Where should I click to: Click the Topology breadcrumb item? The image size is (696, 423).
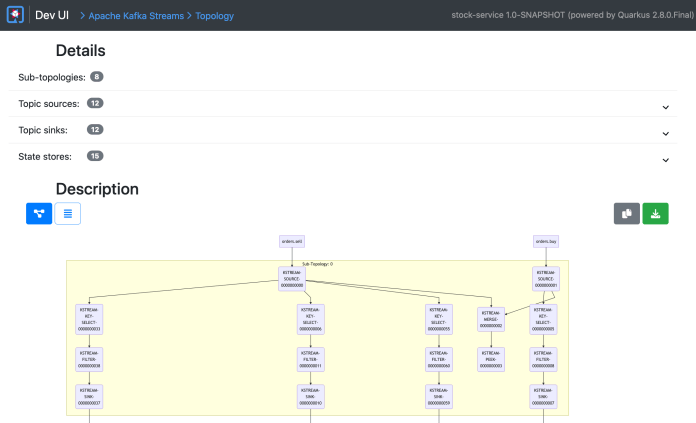pyautogui.click(x=214, y=16)
